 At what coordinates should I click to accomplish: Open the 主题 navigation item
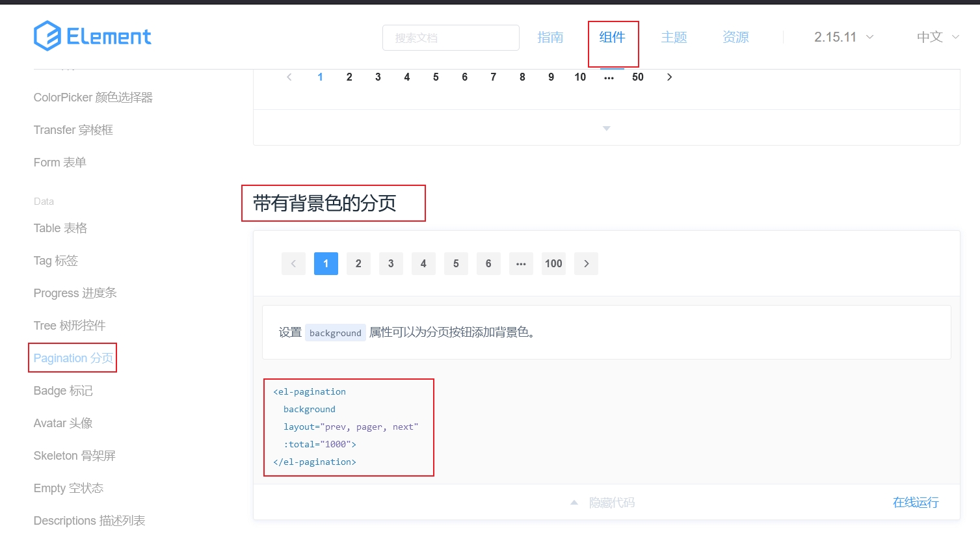click(x=674, y=38)
